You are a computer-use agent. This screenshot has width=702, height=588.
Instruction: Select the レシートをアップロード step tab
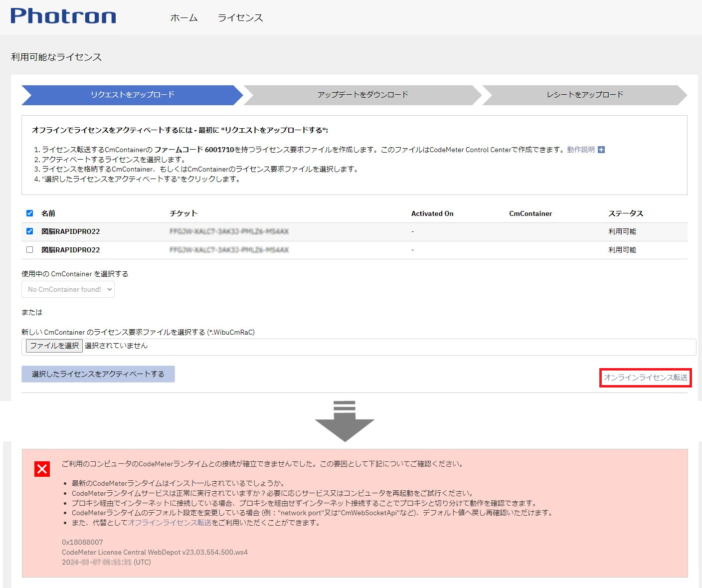[585, 95]
